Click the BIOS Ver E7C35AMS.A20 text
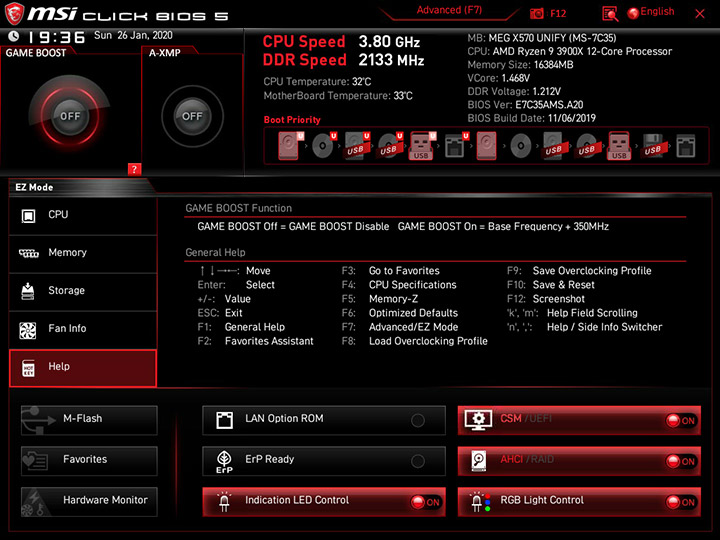Viewport: 720px width, 540px height. pos(525,105)
